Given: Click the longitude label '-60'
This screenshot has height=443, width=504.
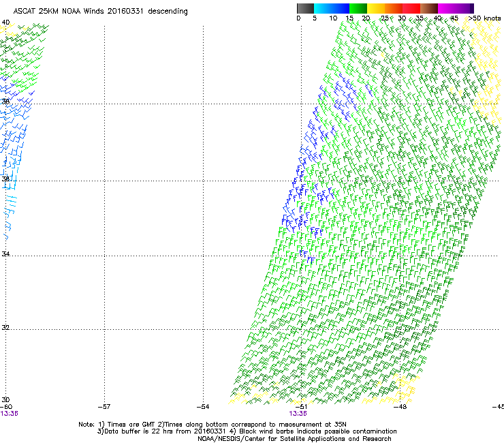Looking at the screenshot, I should 6,407.
